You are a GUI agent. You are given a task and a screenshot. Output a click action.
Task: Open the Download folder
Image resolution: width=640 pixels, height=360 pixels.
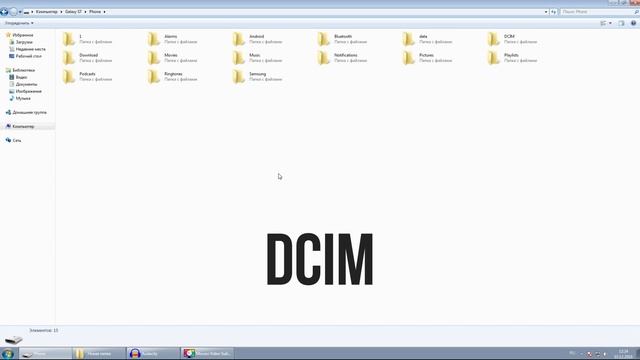87,58
